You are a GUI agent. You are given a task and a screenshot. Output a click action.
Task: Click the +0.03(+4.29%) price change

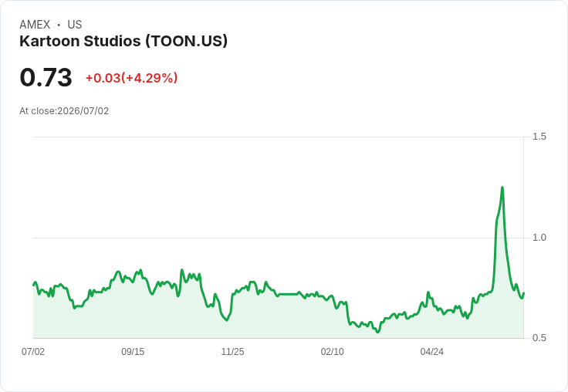(131, 78)
